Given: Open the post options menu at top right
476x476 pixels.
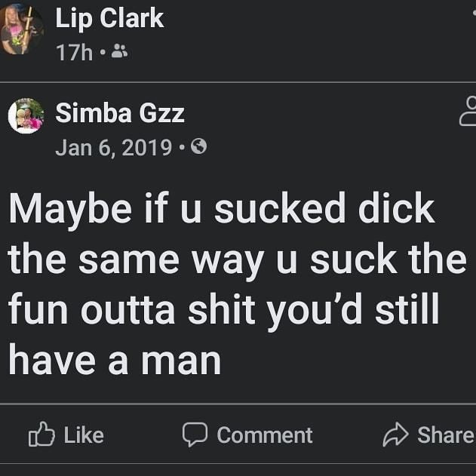Looking at the screenshot, I should pyautogui.click(x=474, y=12).
